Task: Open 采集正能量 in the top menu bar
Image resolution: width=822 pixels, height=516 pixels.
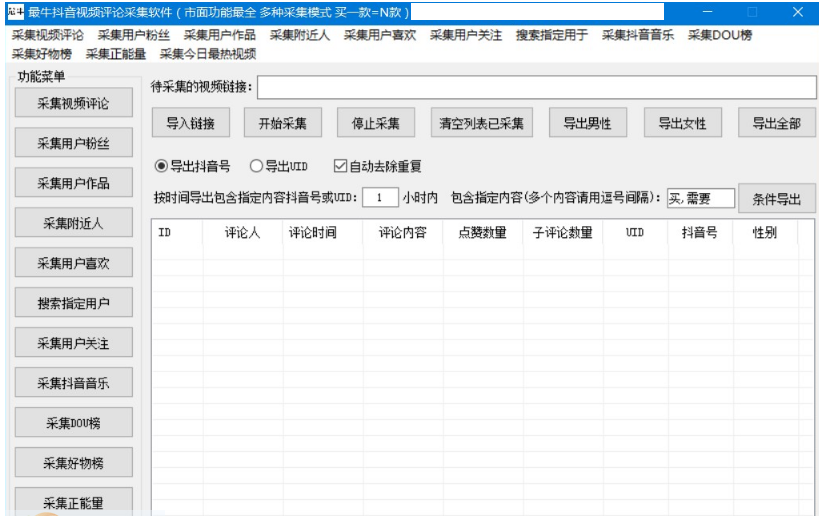Action: click(x=116, y=54)
